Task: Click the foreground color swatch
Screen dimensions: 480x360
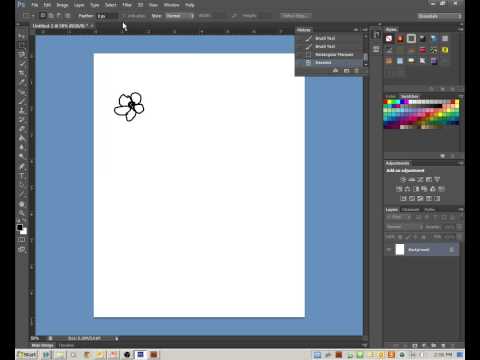Action: pyautogui.click(x=20, y=227)
